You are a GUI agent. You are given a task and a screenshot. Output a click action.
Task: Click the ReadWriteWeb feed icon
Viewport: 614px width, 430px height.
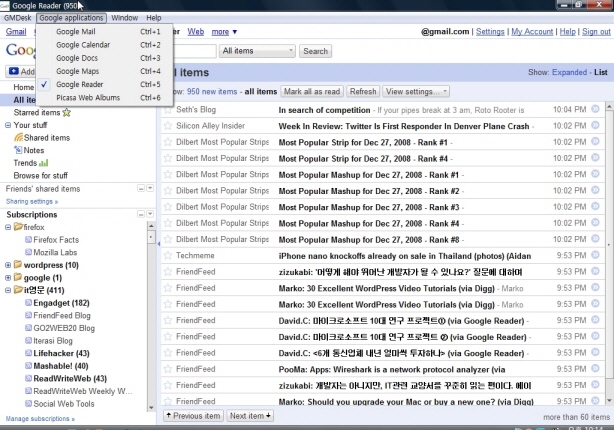tap(28, 378)
